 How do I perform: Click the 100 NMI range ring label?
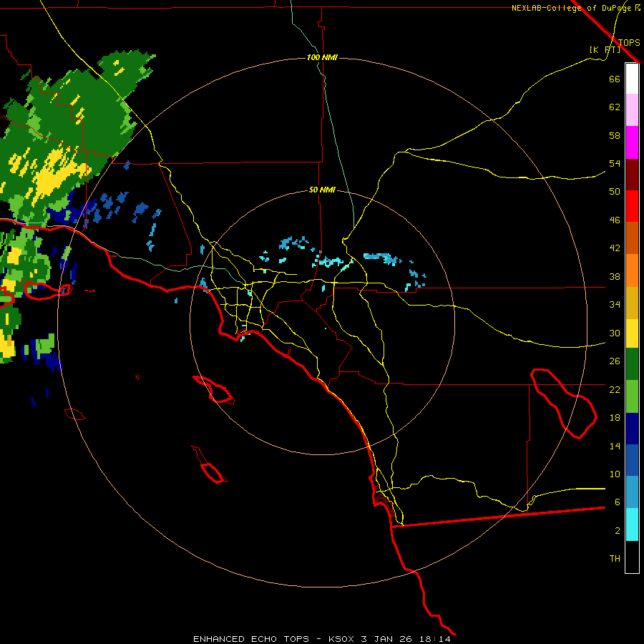coord(322,57)
